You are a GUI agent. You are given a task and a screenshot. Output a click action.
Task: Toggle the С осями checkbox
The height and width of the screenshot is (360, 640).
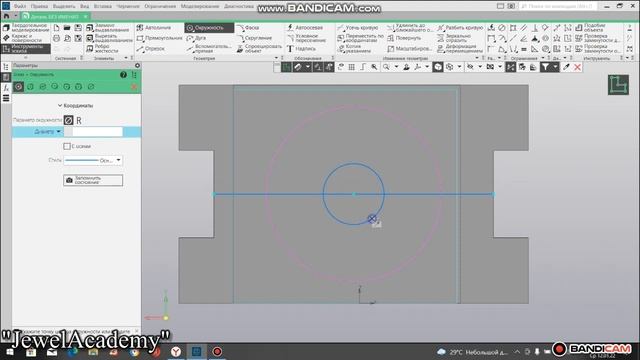pos(67,146)
